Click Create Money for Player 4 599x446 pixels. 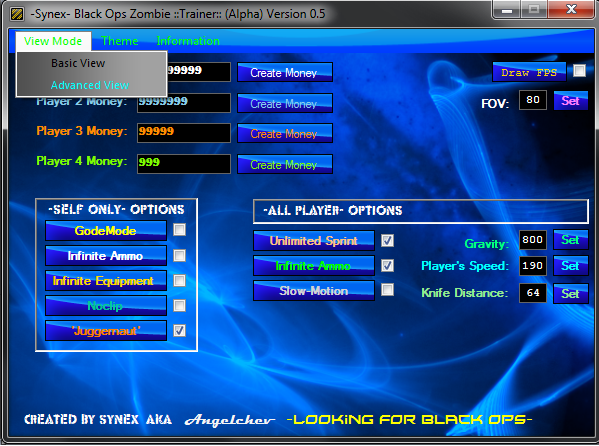click(285, 164)
